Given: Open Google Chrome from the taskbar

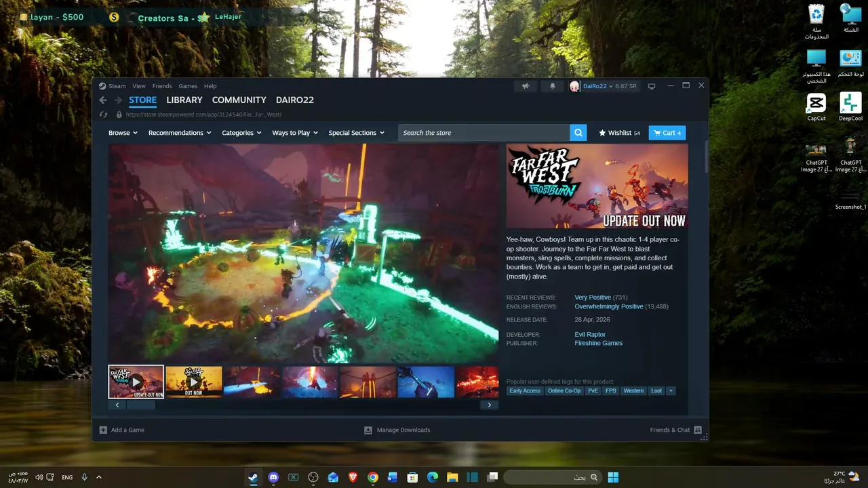Looking at the screenshot, I should coord(372,477).
